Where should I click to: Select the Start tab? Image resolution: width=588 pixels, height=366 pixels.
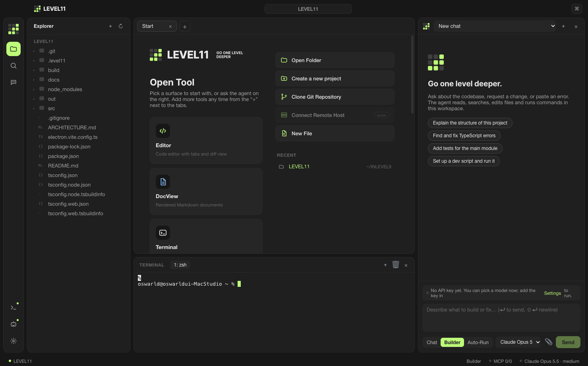[x=157, y=26]
